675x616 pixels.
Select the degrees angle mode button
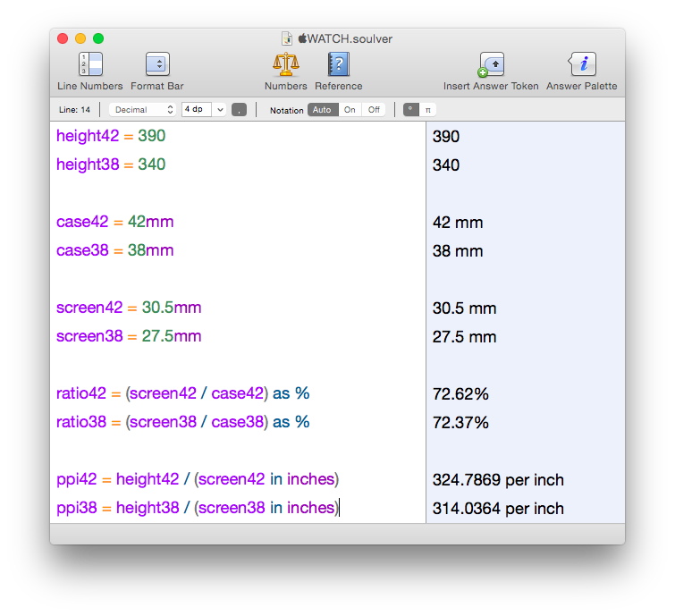click(410, 110)
